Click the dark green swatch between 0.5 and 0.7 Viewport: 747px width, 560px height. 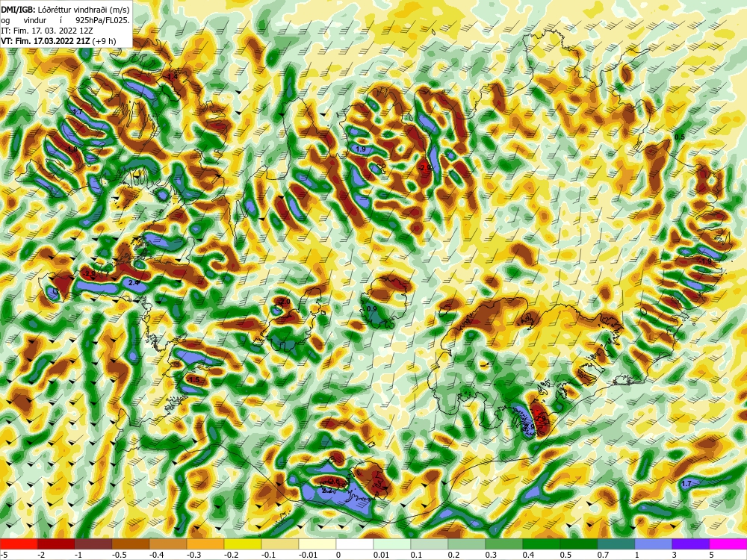click(579, 544)
